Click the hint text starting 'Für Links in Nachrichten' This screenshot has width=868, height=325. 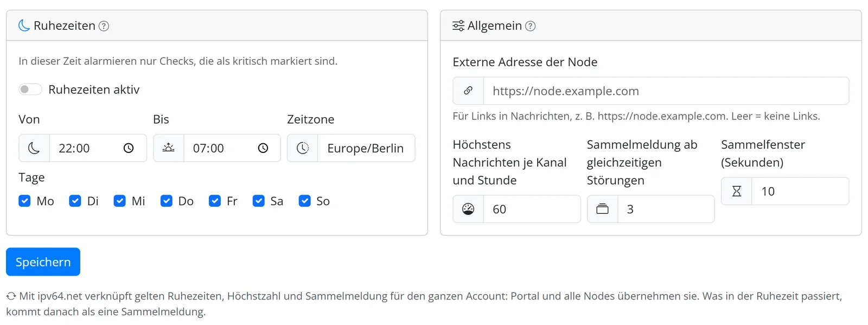[636, 116]
